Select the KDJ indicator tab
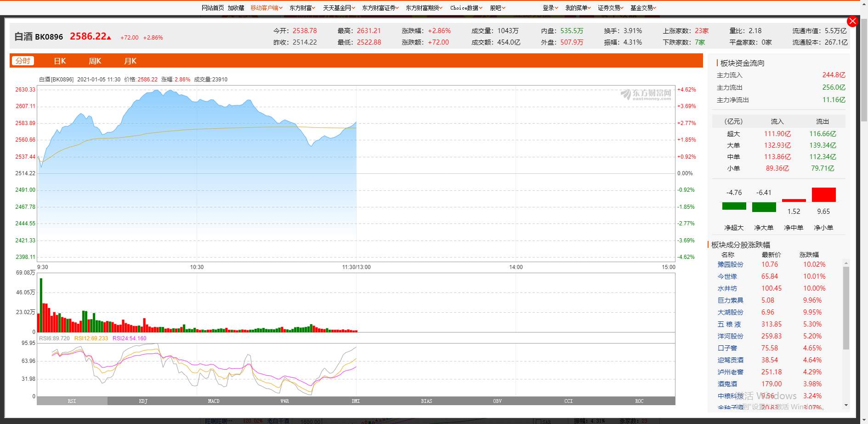The image size is (868, 424). 143,401
